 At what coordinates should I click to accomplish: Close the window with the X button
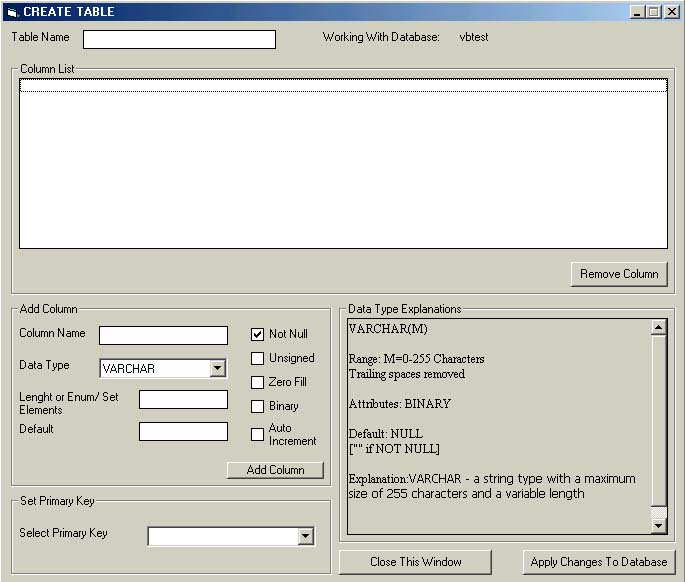[671, 12]
